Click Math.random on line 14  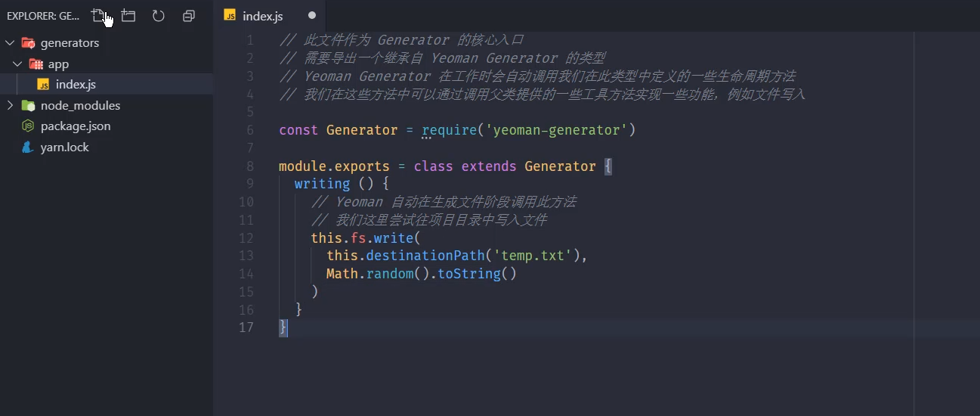click(370, 274)
